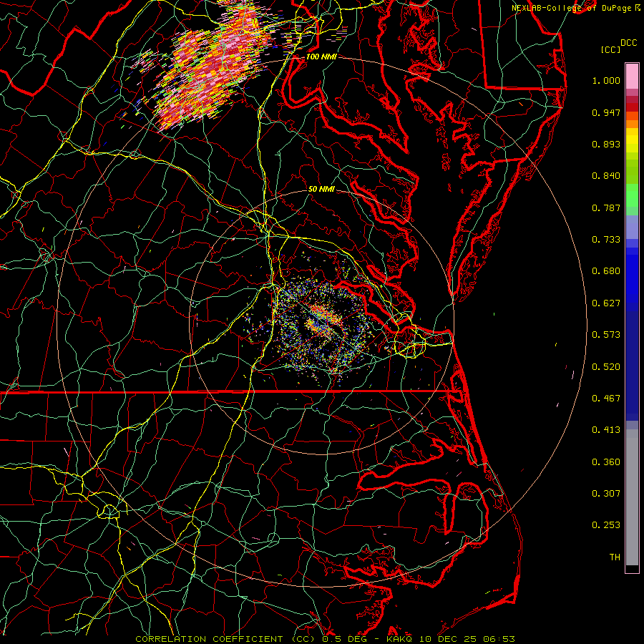Click the KAKQ station identifier in caption
Screen dimensions: 644x644
point(400,639)
